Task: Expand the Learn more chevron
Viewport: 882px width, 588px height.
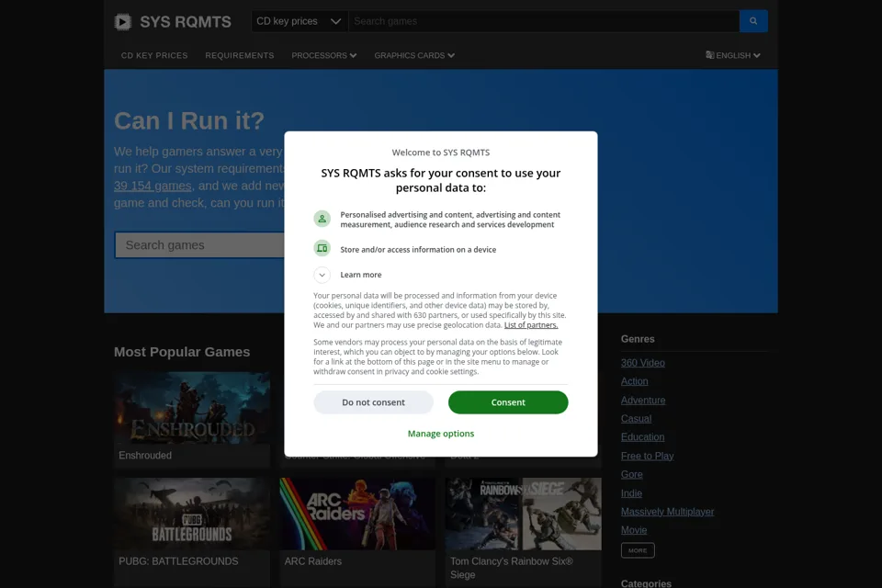Action: pyautogui.click(x=322, y=275)
